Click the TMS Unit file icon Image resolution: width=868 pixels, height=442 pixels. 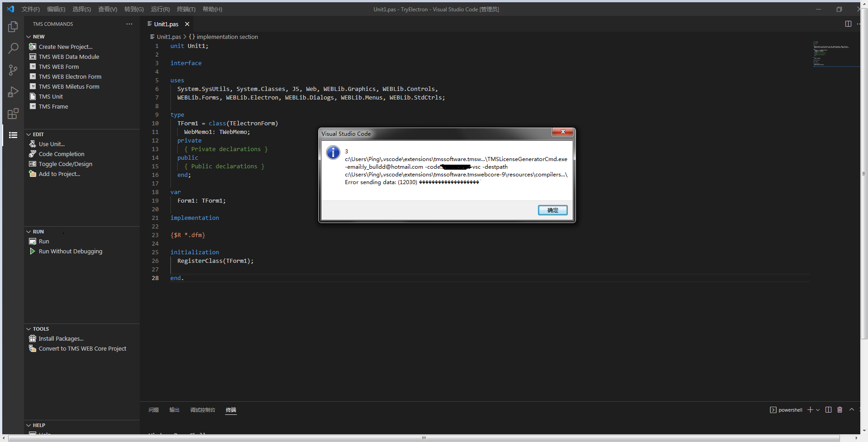click(x=33, y=96)
